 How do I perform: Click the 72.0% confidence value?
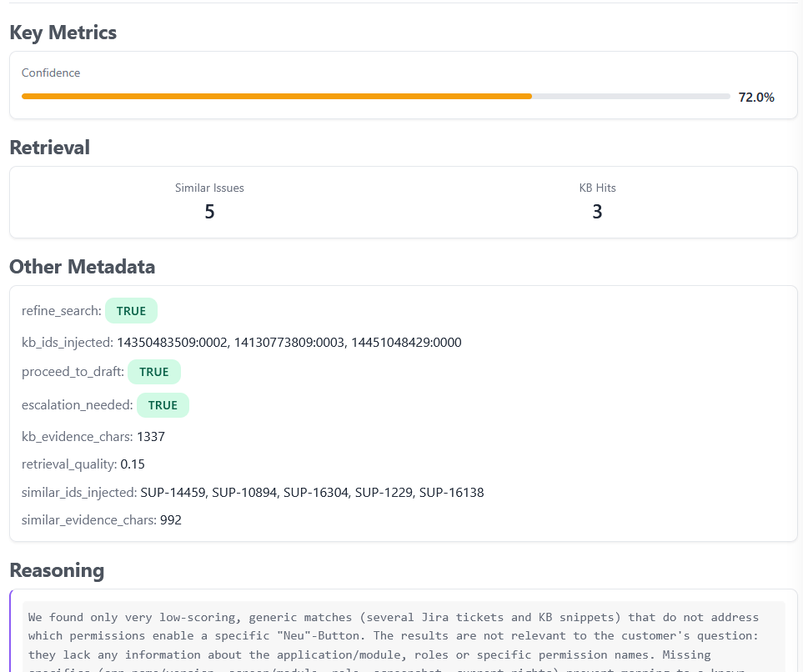click(755, 98)
